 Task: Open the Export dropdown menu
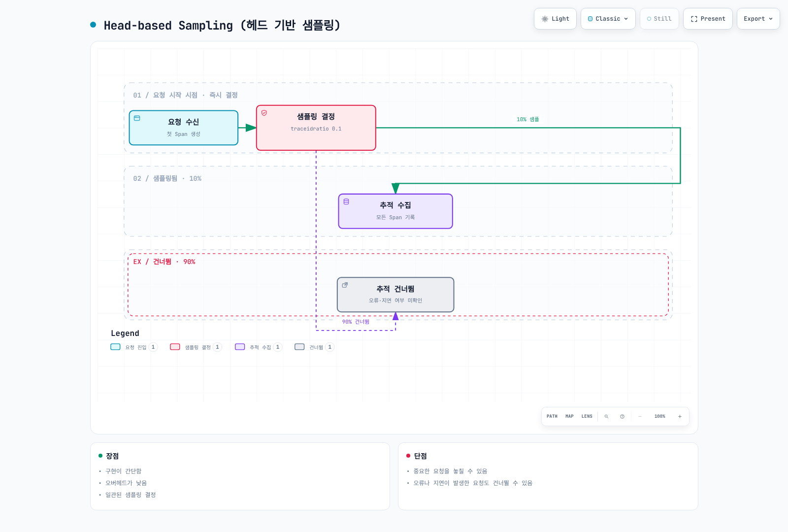758,19
